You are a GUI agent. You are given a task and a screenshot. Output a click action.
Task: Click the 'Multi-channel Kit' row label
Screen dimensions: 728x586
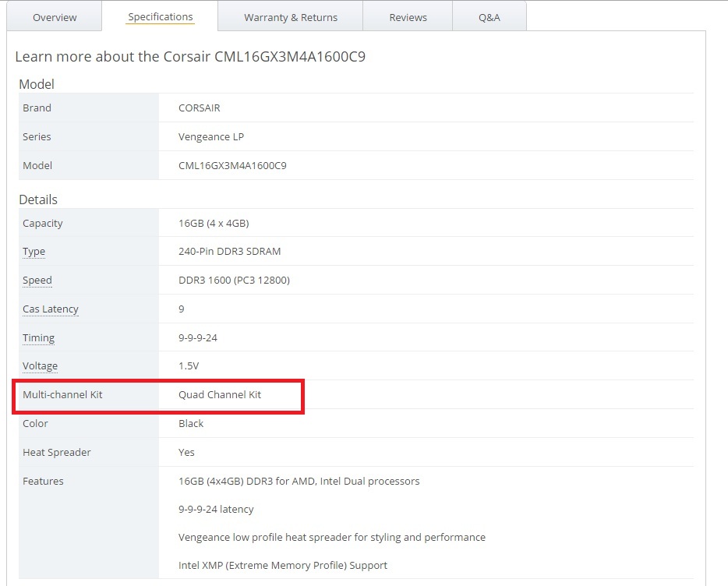(x=62, y=394)
